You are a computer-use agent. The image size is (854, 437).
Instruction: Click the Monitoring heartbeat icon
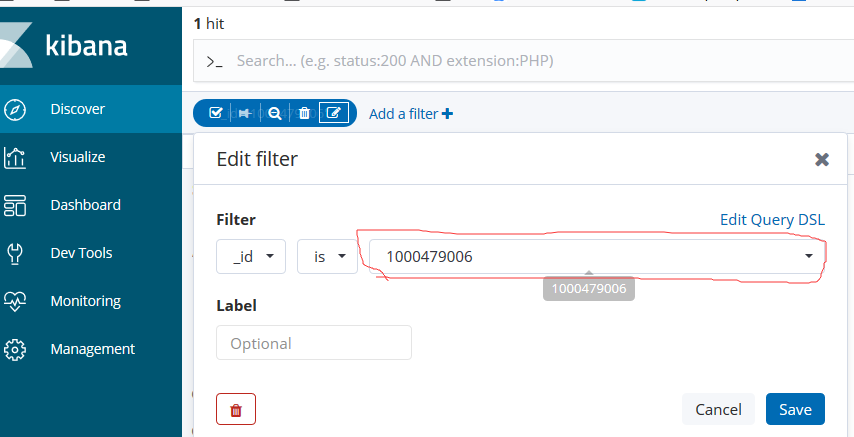[x=15, y=301]
